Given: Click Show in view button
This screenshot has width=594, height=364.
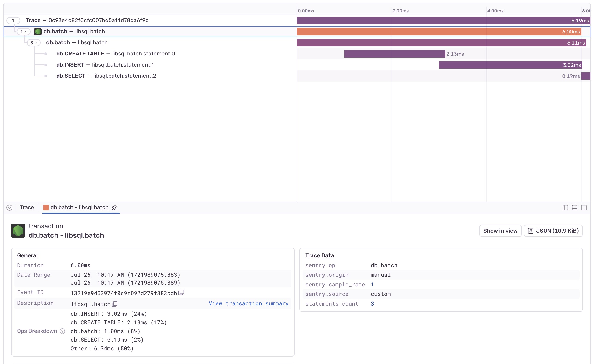Looking at the screenshot, I should point(500,231).
